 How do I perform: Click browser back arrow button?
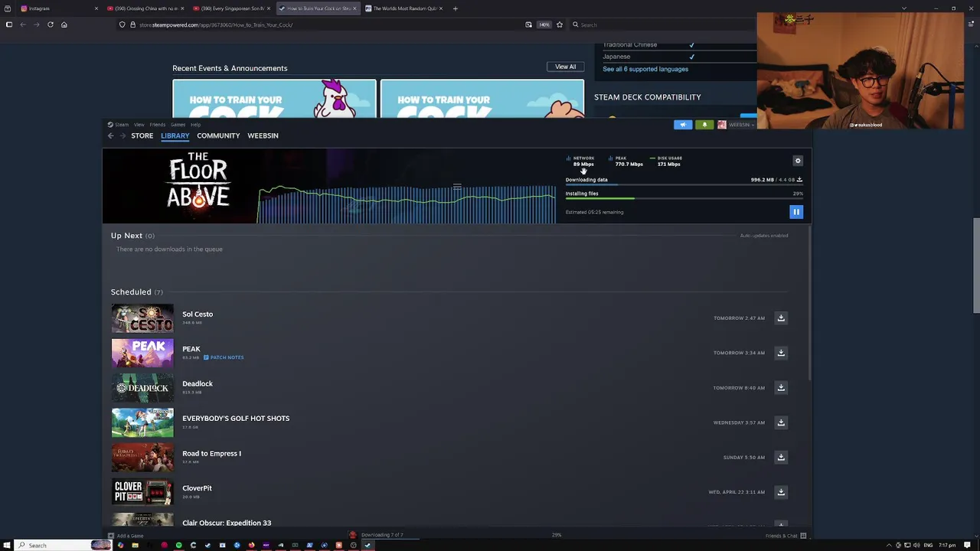coord(23,24)
